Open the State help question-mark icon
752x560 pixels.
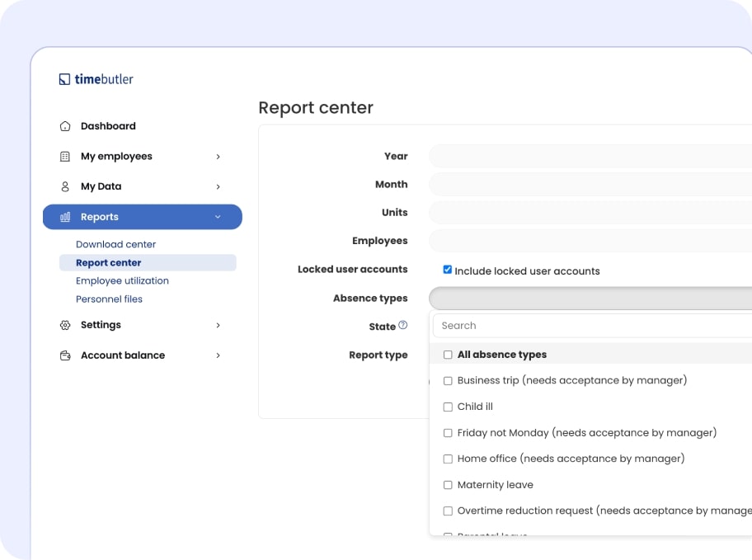[x=403, y=326]
